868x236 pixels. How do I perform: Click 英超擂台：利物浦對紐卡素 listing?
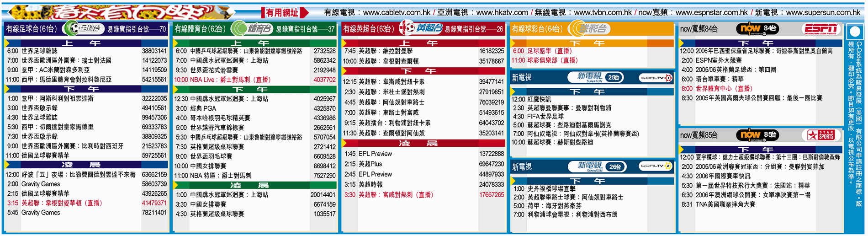(395, 123)
